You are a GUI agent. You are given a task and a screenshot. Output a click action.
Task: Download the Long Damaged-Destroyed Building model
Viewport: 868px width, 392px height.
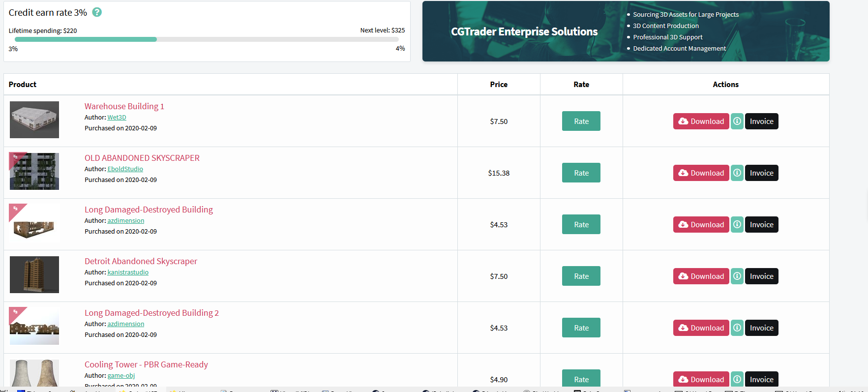[701, 224]
